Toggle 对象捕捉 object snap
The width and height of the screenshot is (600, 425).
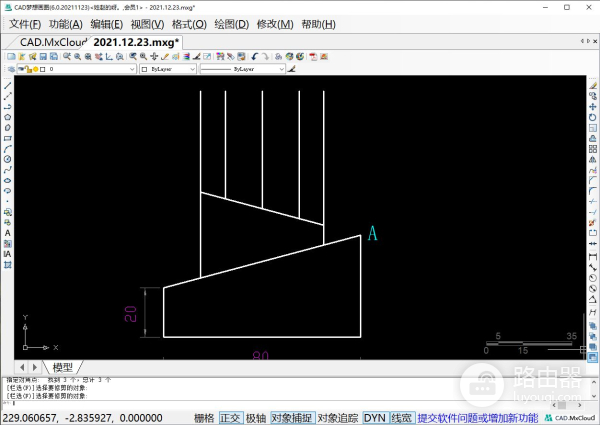(292, 417)
